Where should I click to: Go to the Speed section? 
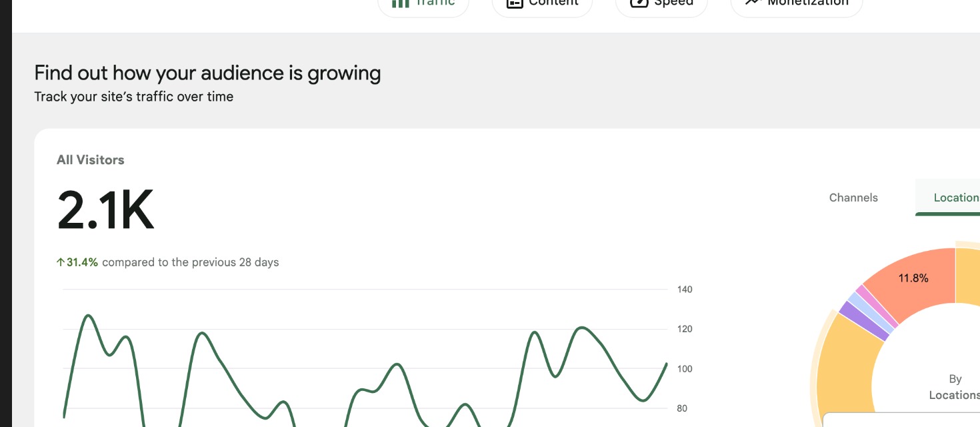(661, 3)
